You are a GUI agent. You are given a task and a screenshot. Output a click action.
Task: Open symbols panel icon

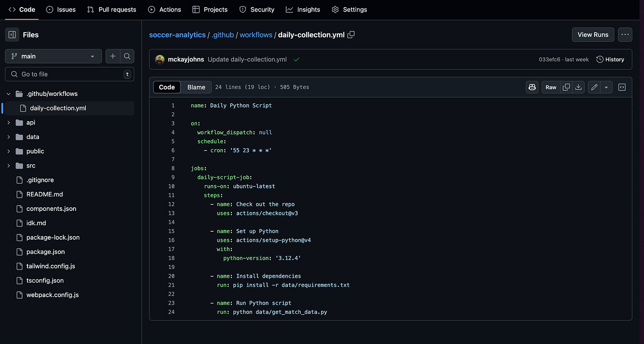(x=622, y=87)
